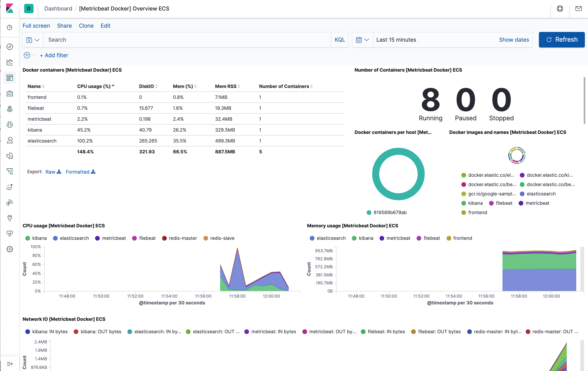Image resolution: width=588 pixels, height=371 pixels.
Task: Toggle the KQL query language switch
Action: (x=340, y=40)
